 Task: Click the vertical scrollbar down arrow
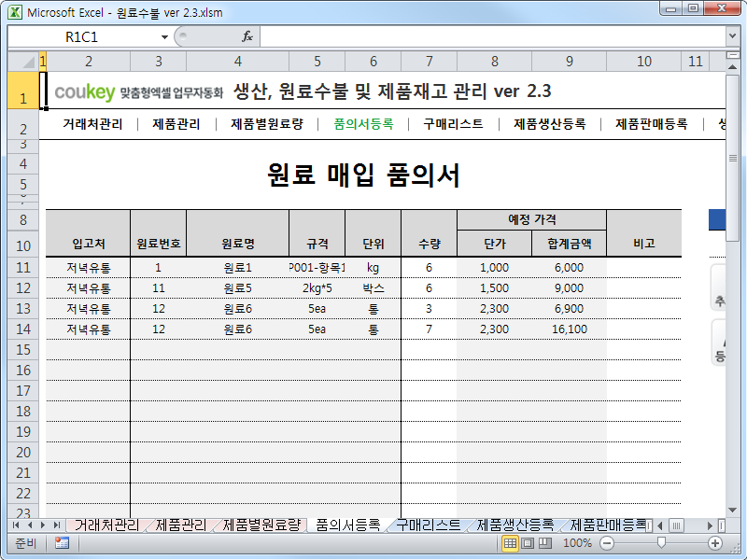732,510
